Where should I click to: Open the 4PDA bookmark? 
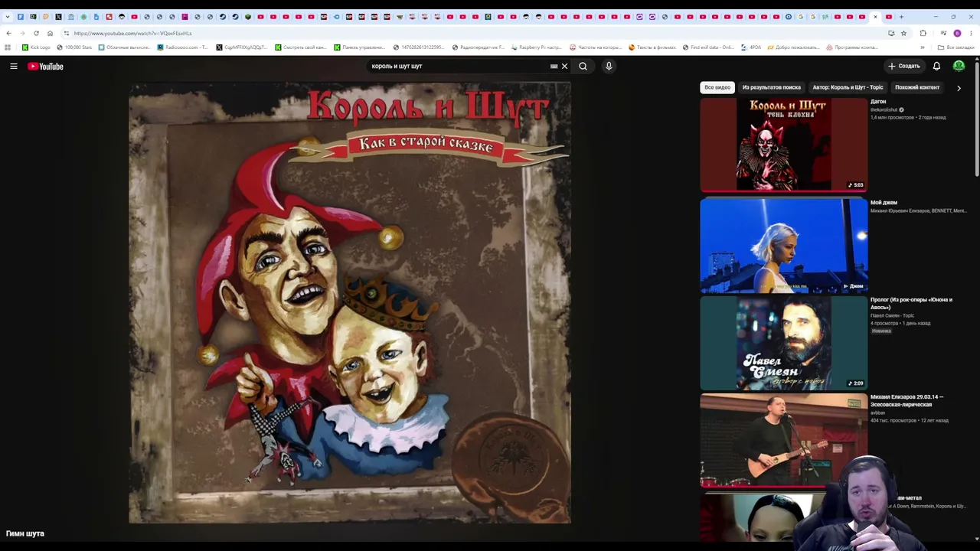click(751, 47)
